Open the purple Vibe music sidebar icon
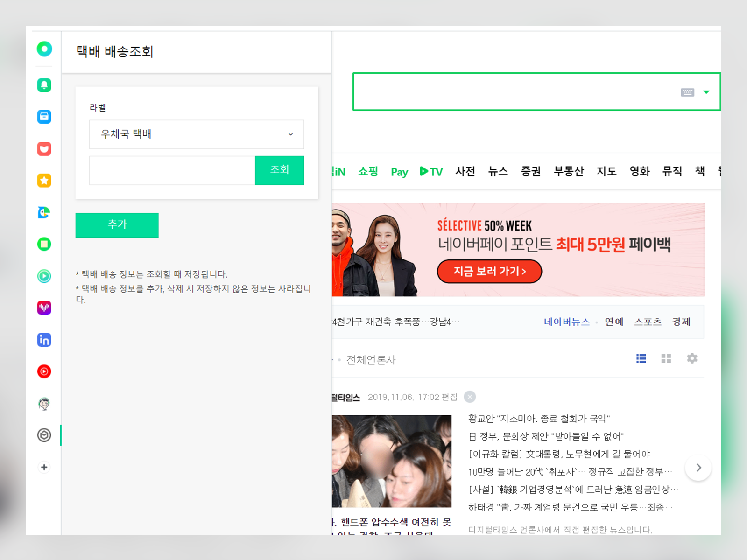The height and width of the screenshot is (560, 747). pyautogui.click(x=44, y=308)
